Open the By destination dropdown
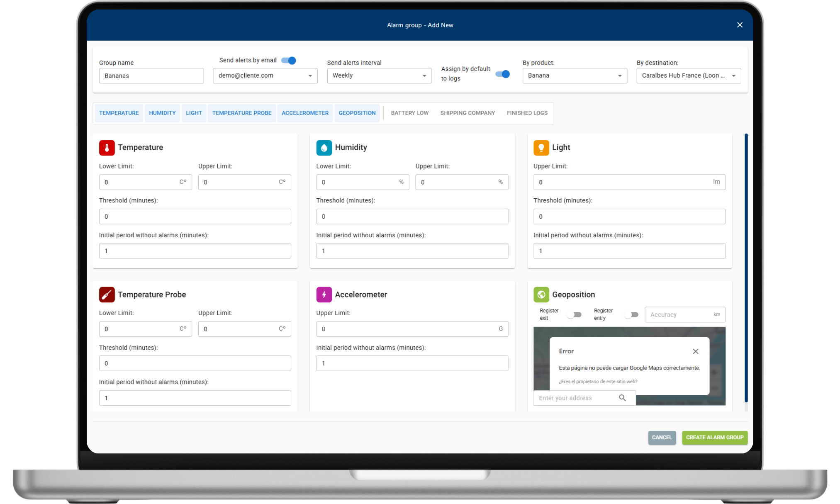Image resolution: width=840 pixels, height=504 pixels. [x=689, y=75]
